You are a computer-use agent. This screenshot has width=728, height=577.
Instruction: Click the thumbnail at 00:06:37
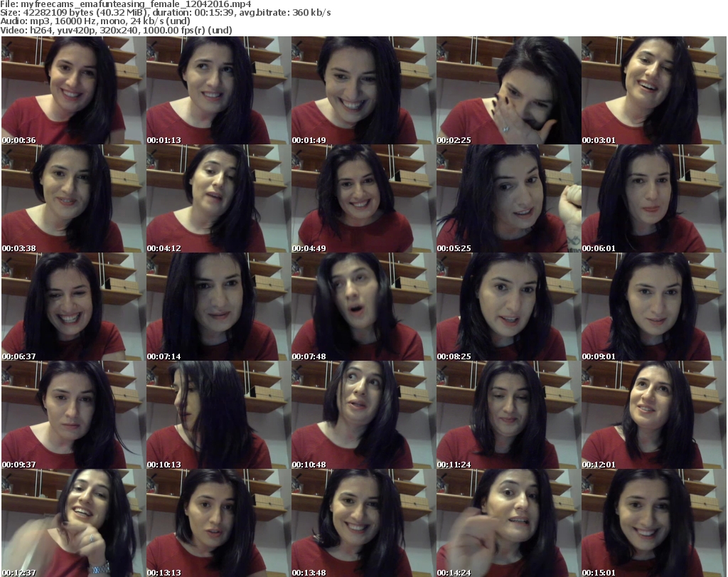click(72, 307)
